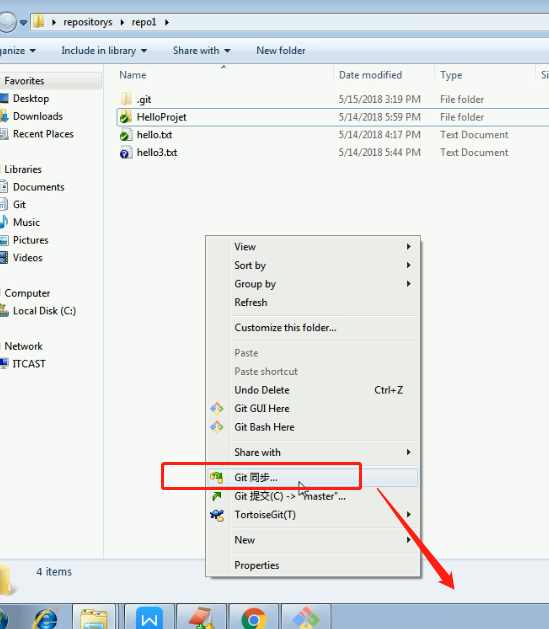Open WPS Writer from taskbar

149,618
